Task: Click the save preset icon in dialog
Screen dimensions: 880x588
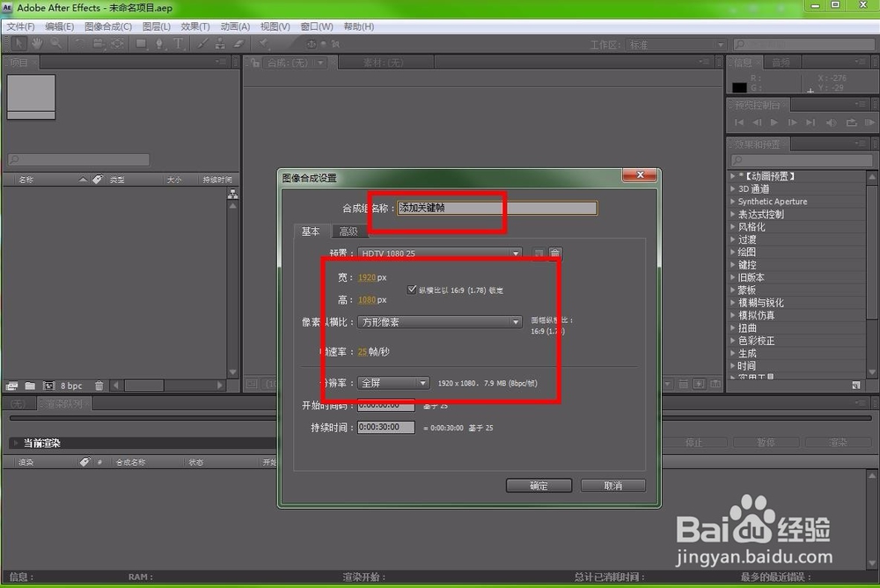Action: click(x=539, y=254)
